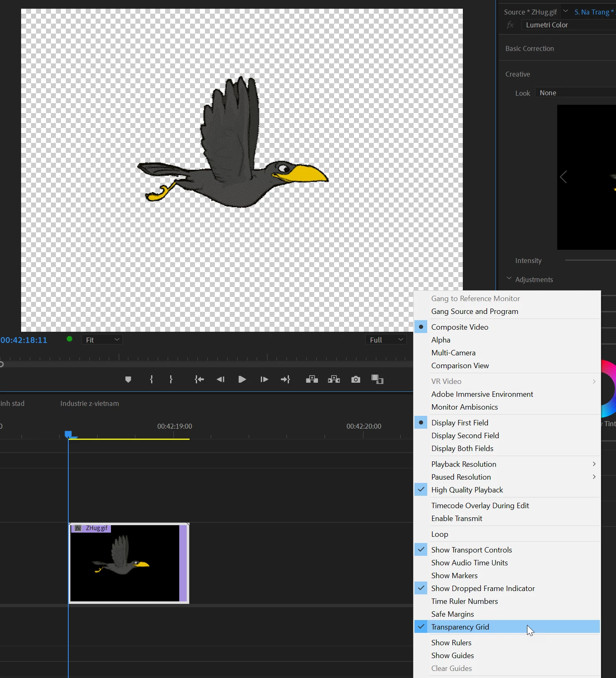The width and height of the screenshot is (616, 678).
Task: Select the ZHug.gif clip in the timeline
Action: click(x=128, y=563)
